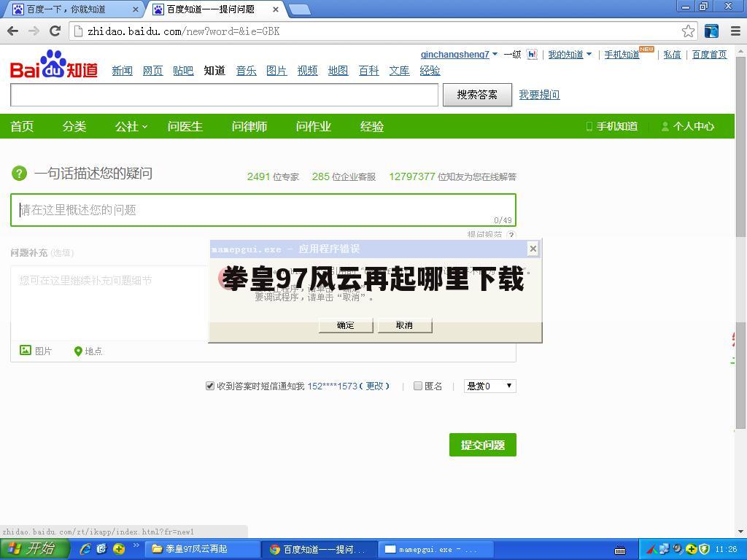747x560 pixels.
Task: Click the shield icon in the system tray
Action: pos(705,549)
